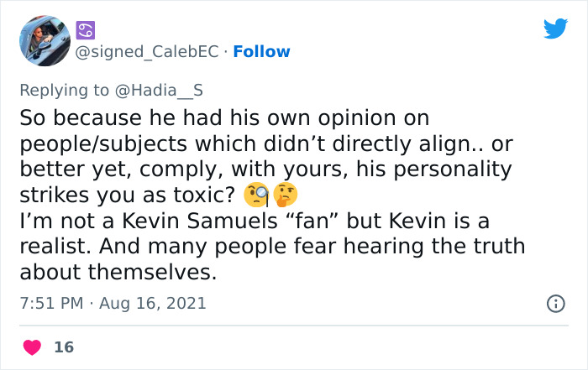Click the like count of 16

63,347
